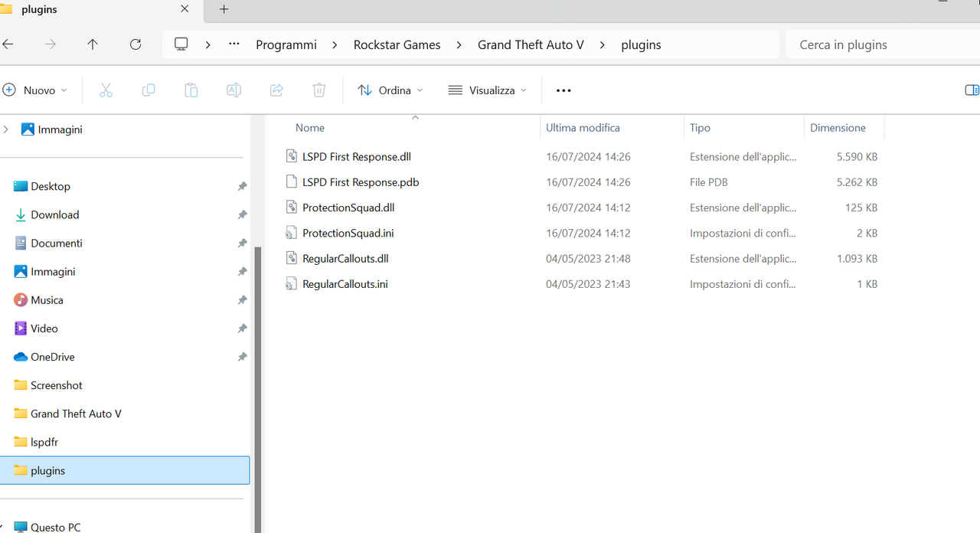Viewport: 980px width, 533px height.
Task: Select the LSPD First Response.pdb filename
Action: (361, 181)
